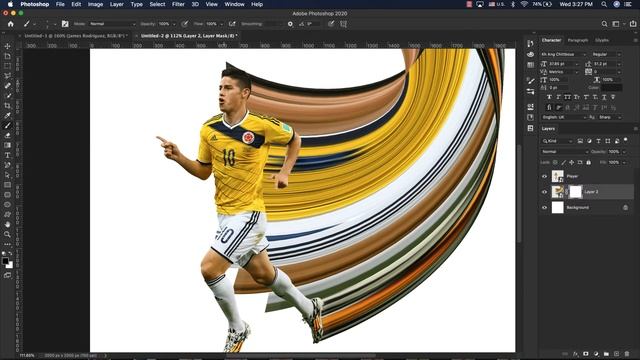
Task: Open Edit Toolbar three-dots menu
Action: 7,244
